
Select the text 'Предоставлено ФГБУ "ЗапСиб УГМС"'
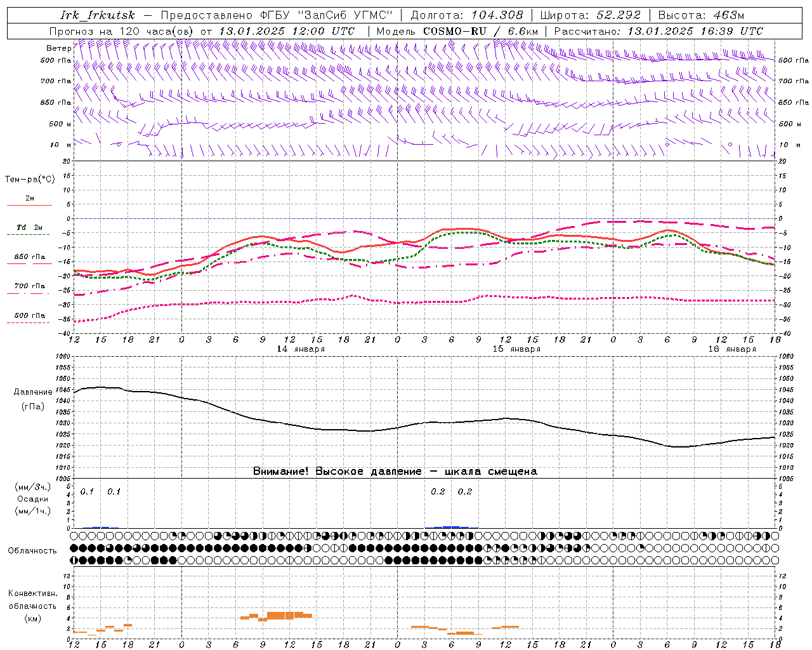(277, 16)
